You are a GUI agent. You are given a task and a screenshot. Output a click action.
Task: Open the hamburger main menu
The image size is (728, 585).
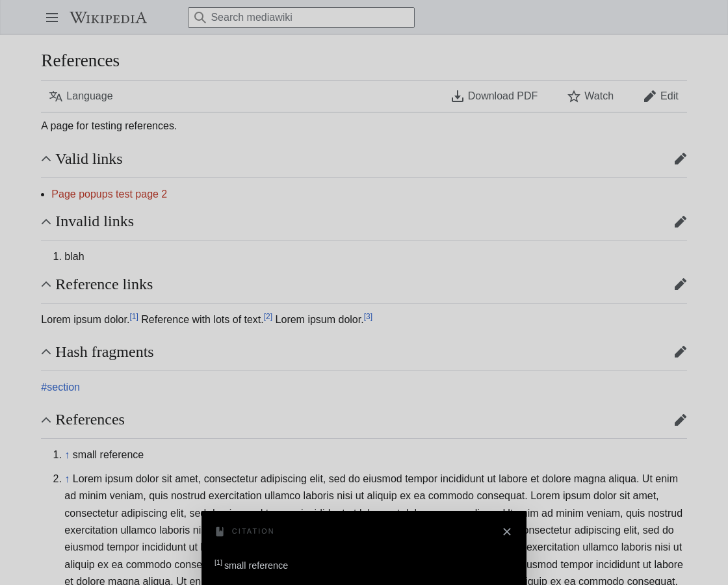(x=52, y=18)
